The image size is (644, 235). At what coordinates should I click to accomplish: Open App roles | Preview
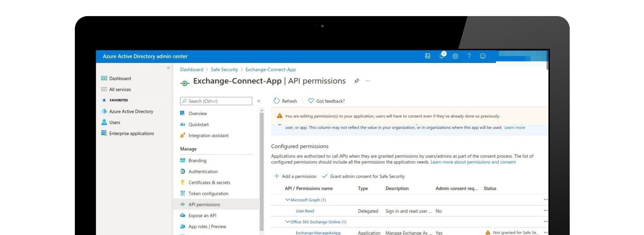(207, 226)
